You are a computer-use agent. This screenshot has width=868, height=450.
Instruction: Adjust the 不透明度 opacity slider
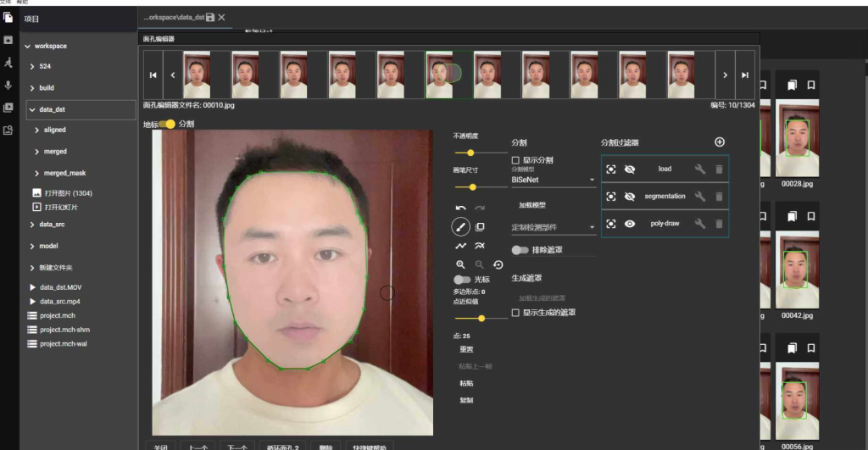470,153
